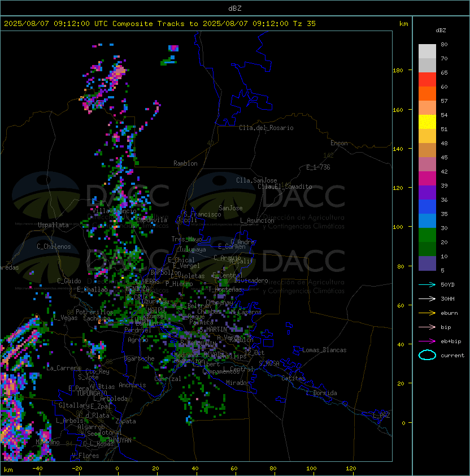Image resolution: width=470 pixels, height=476 pixels.
Task: Click the 'V_Flores' map label
Action: (85, 456)
